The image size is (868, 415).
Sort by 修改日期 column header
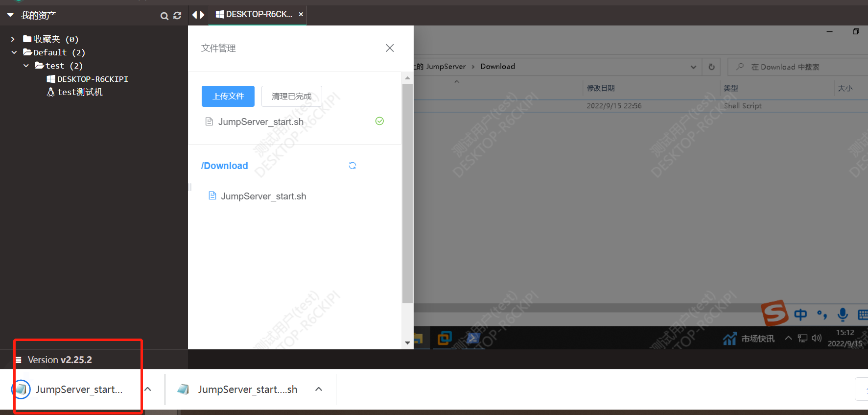coord(601,88)
